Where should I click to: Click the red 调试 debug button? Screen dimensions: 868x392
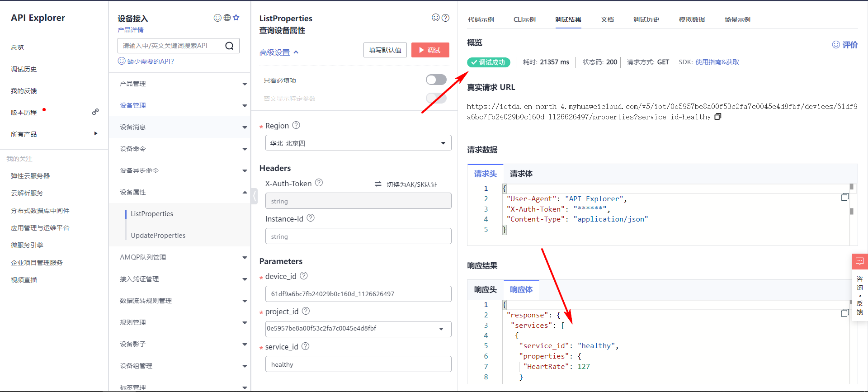(x=430, y=50)
